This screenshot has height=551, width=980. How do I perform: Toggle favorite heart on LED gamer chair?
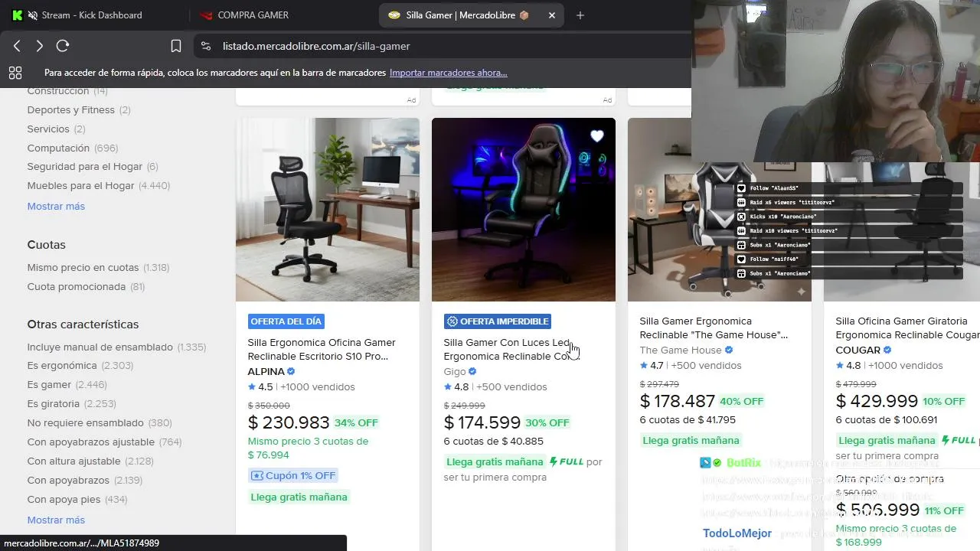click(x=596, y=136)
